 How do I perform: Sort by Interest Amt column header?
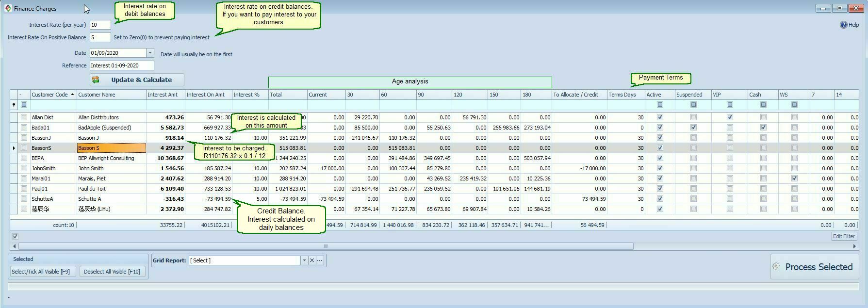click(x=165, y=95)
